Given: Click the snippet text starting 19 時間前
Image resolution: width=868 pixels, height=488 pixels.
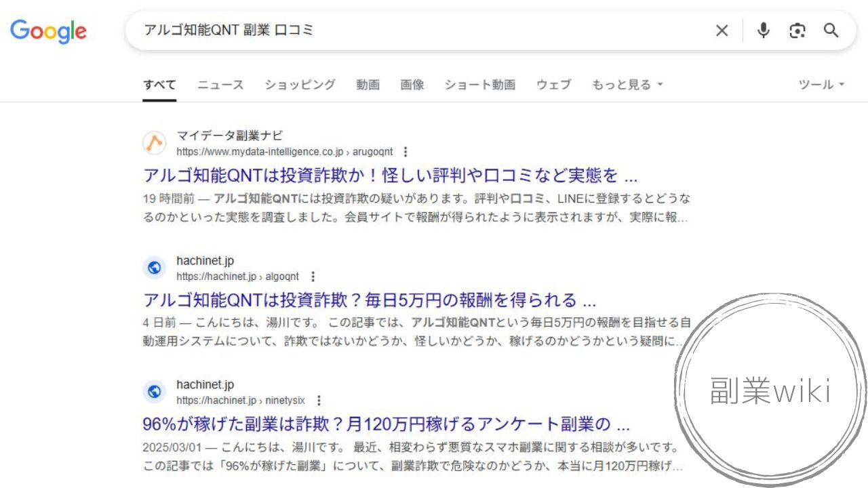Looking at the screenshot, I should click(417, 208).
